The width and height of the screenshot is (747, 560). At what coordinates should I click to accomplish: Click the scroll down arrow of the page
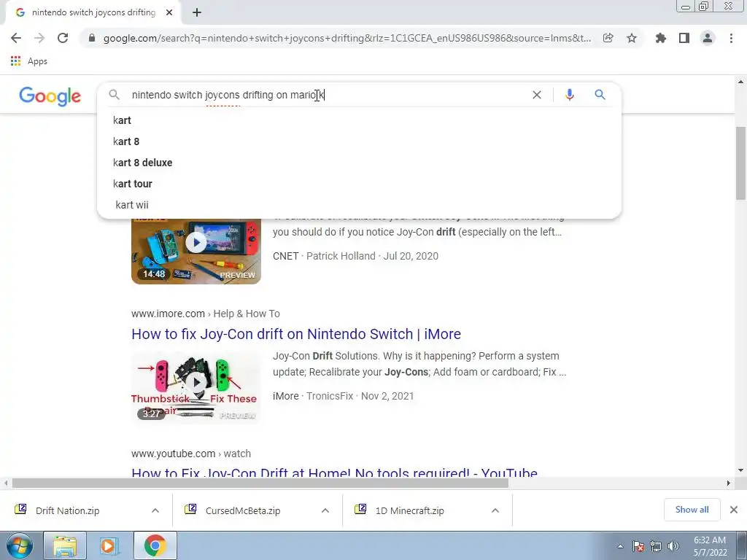[740, 470]
